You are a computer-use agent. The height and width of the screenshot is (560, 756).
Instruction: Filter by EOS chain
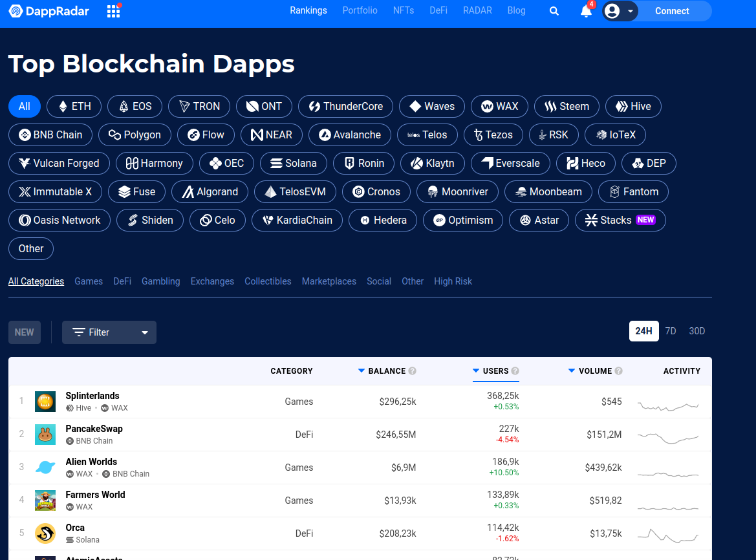(135, 107)
